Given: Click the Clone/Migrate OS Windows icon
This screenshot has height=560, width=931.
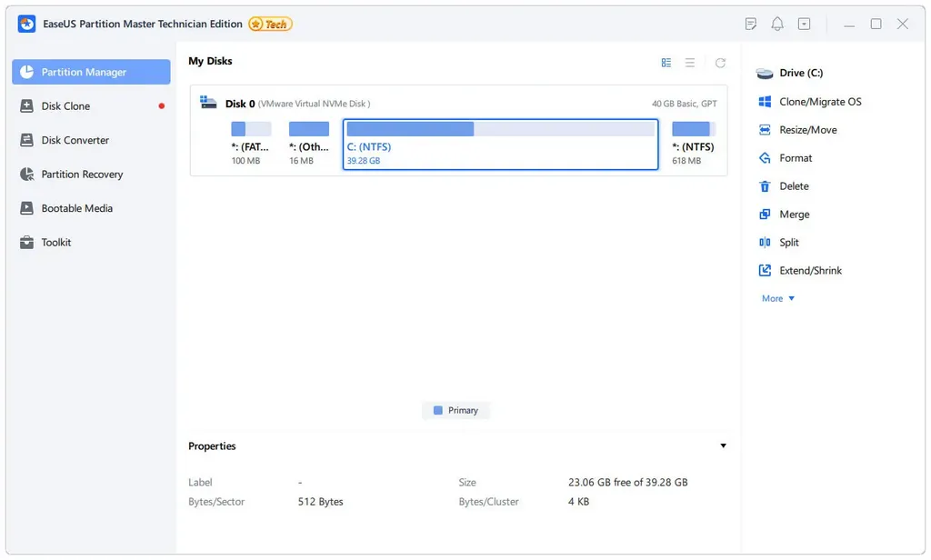Looking at the screenshot, I should click(x=765, y=102).
